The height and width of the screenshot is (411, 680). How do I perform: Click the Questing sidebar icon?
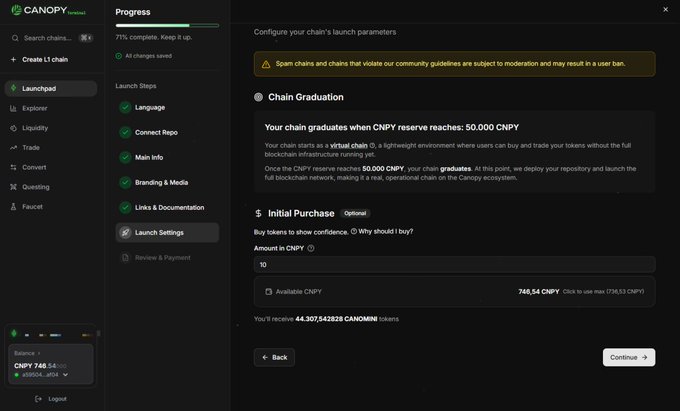13,187
